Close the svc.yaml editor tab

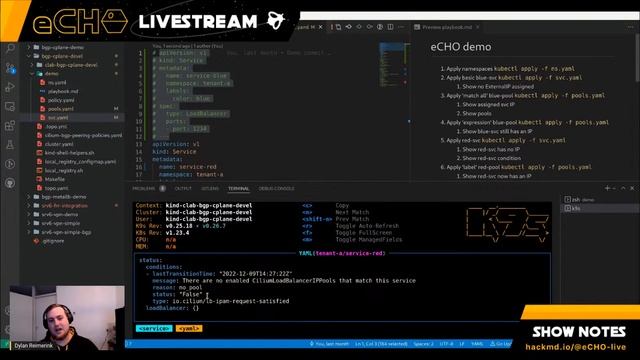pyautogui.click(x=320, y=27)
